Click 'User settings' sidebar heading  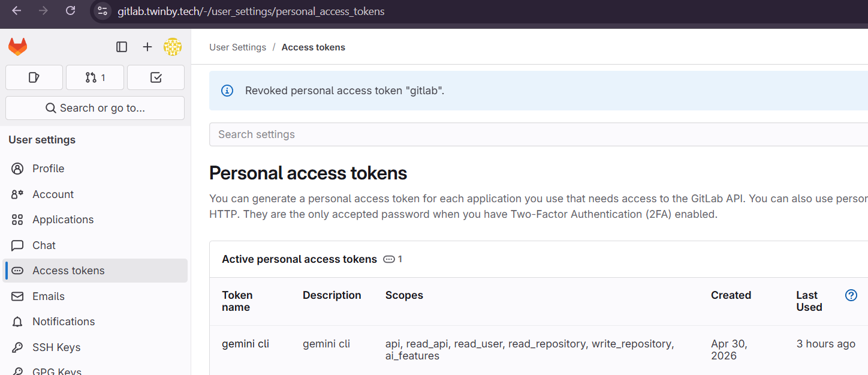(42, 140)
